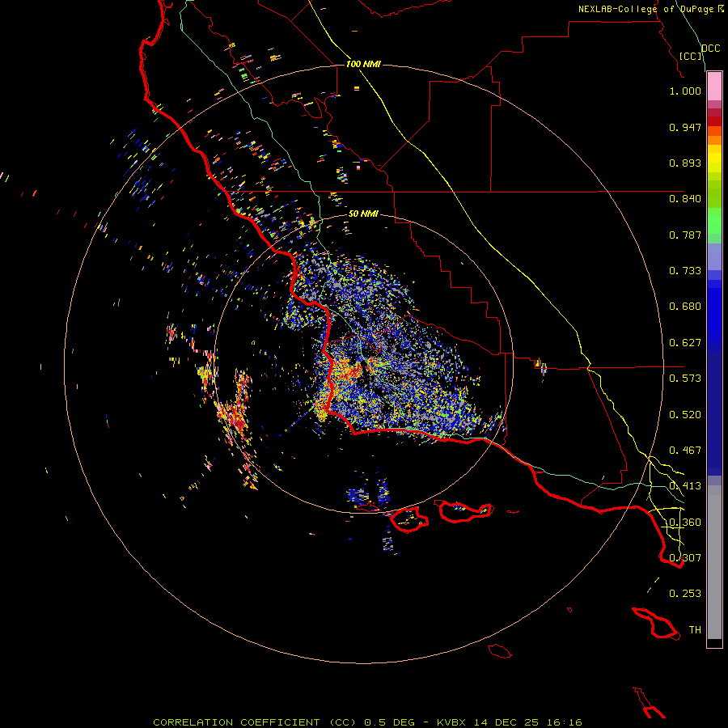728x728 pixels.
Task: Click the 0.413 scale value
Action: 685,486
